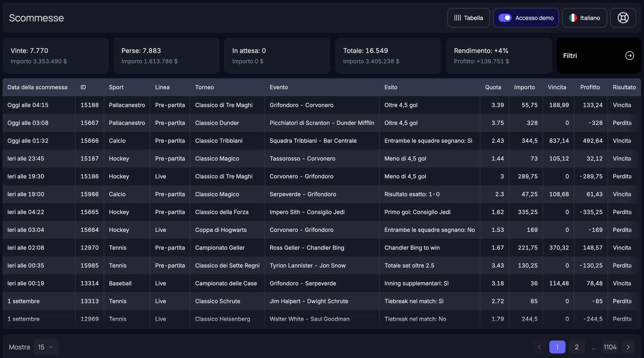Viewport: 644px width, 358px height.
Task: Click the Filtri arrow icon
Action: tap(629, 56)
